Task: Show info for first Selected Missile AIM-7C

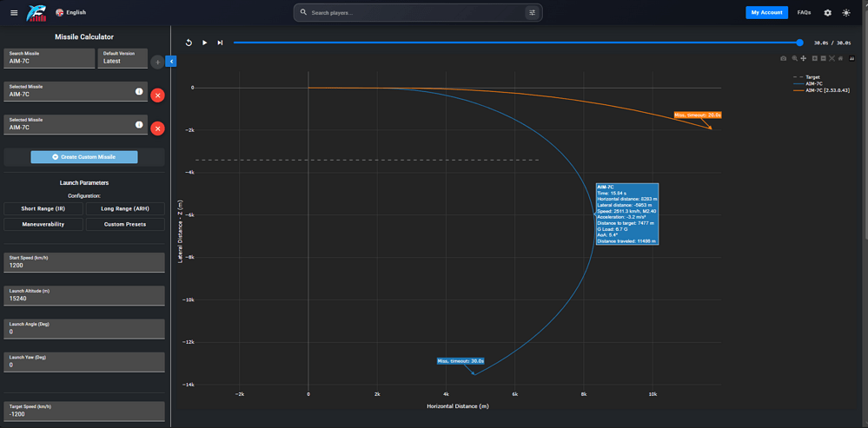Action: point(139,91)
